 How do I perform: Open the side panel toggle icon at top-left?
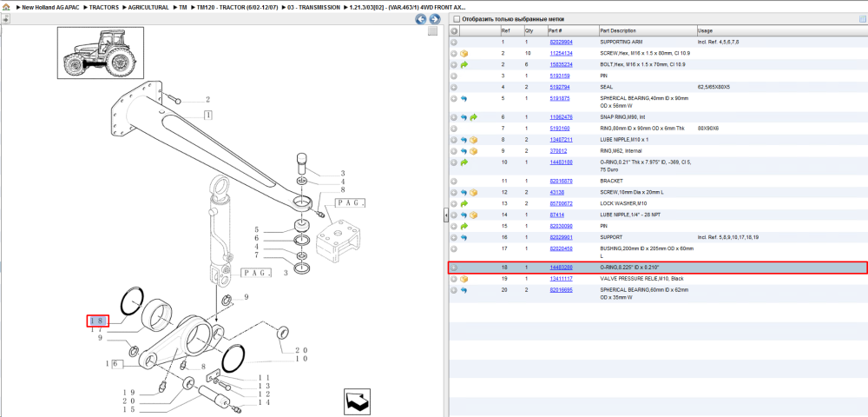point(5,19)
